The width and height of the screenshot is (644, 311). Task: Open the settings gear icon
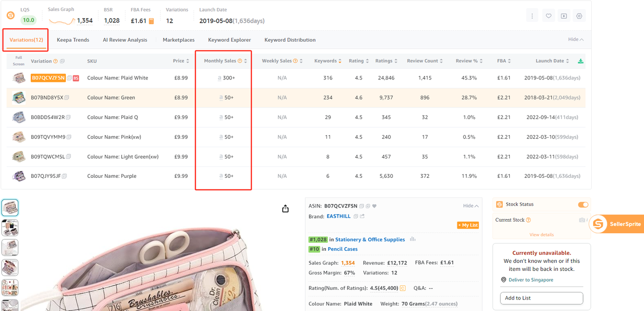click(580, 16)
